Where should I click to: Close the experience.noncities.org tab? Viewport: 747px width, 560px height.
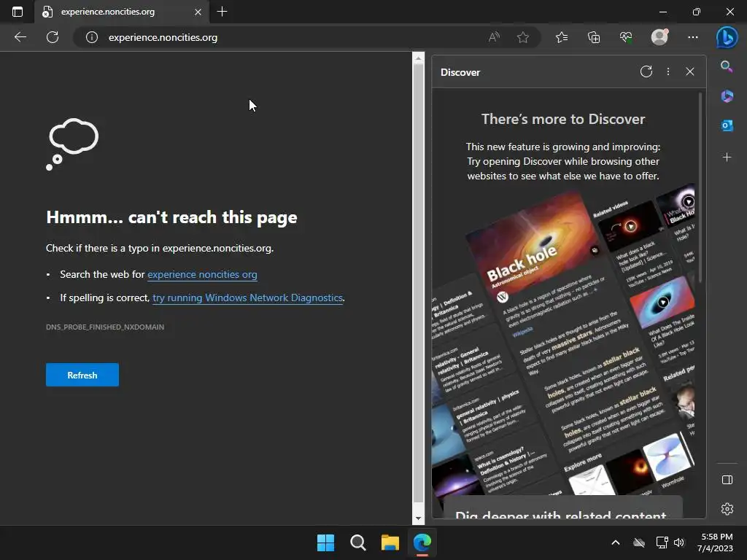[198, 12]
